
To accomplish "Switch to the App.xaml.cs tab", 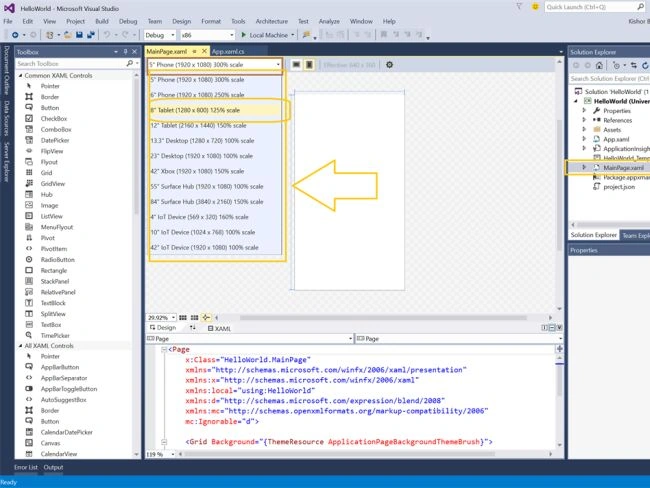I will (228, 52).
